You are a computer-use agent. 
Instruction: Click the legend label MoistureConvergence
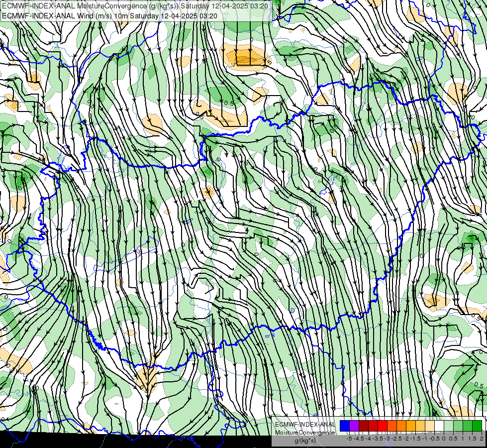pos(305,433)
